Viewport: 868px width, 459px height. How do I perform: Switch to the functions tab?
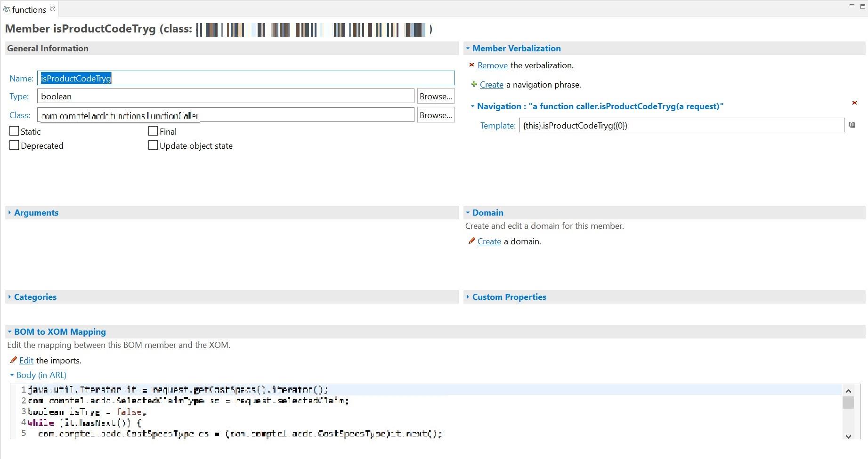tap(28, 9)
